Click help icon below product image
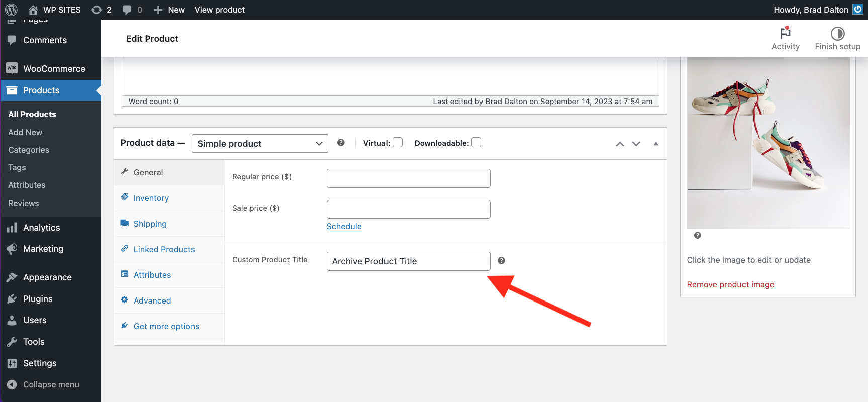This screenshot has width=868, height=402. click(697, 235)
